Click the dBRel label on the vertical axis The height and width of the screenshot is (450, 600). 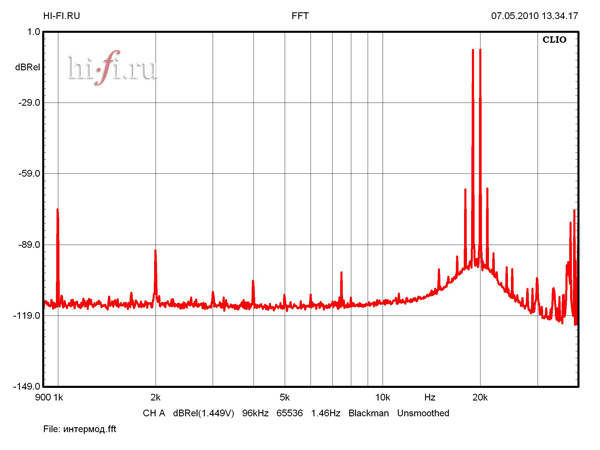coord(28,67)
